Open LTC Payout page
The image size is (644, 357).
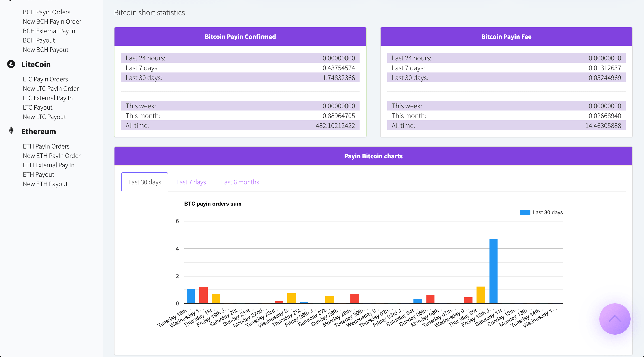point(38,108)
